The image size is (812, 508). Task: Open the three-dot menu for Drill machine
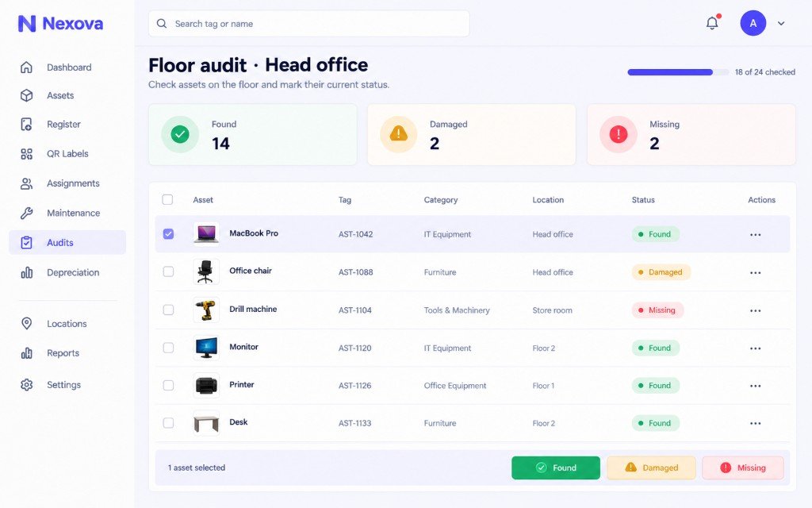[x=755, y=310]
